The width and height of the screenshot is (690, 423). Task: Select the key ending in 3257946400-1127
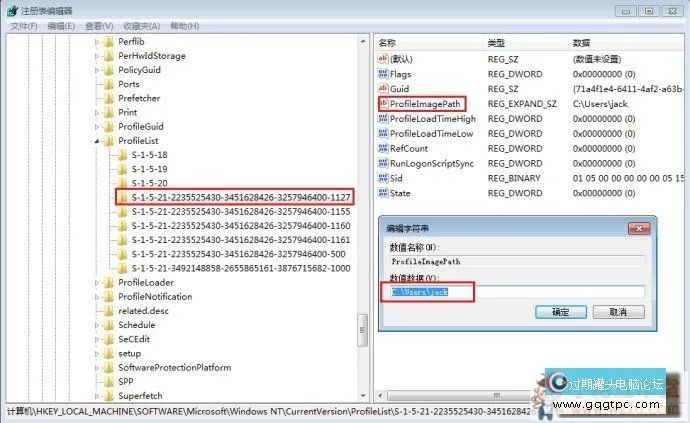(x=241, y=197)
